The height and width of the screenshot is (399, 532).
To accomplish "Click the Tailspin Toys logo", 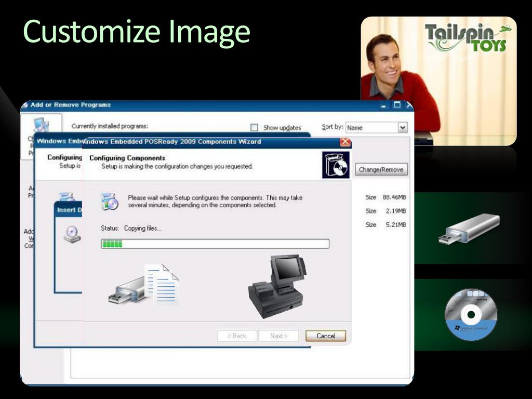I will (x=468, y=37).
